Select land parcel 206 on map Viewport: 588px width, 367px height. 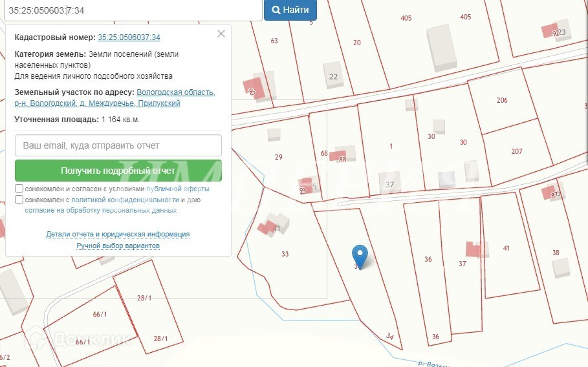502,100
